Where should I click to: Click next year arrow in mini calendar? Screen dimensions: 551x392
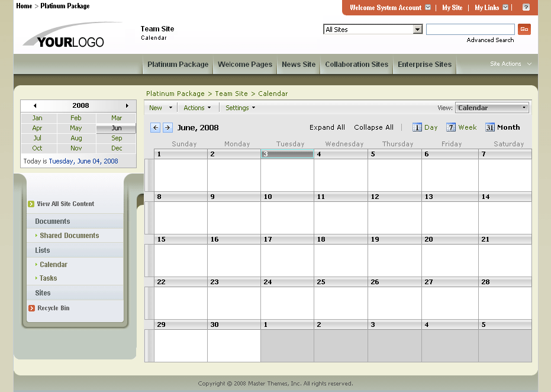[127, 105]
